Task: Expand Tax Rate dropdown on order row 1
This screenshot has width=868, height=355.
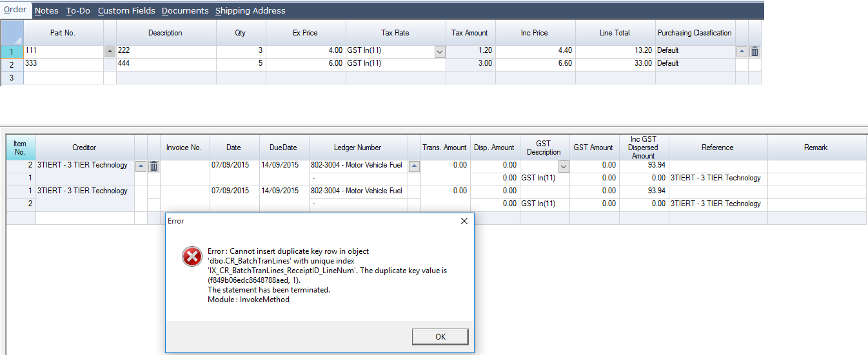Action: (x=440, y=52)
